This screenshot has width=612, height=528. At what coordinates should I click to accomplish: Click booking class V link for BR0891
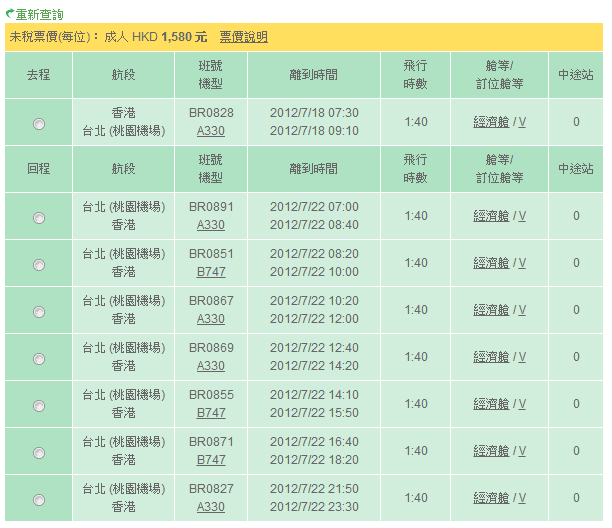522,216
